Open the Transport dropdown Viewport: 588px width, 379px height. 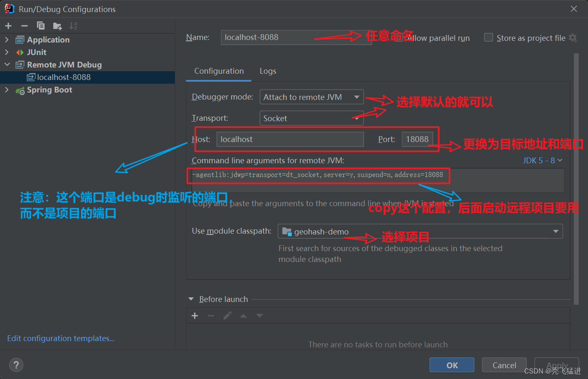312,118
